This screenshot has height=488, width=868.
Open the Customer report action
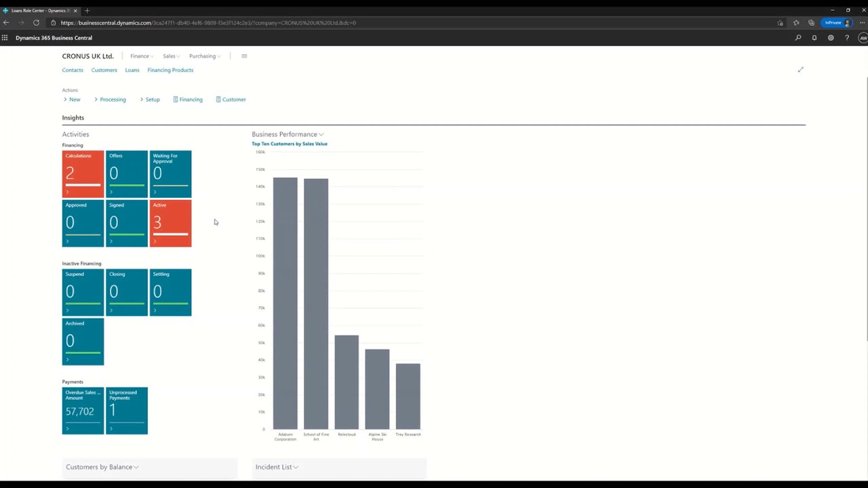pyautogui.click(x=231, y=100)
